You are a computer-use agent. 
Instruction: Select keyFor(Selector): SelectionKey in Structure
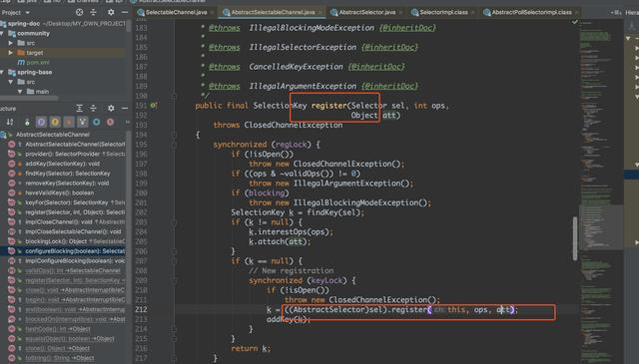pos(75,202)
